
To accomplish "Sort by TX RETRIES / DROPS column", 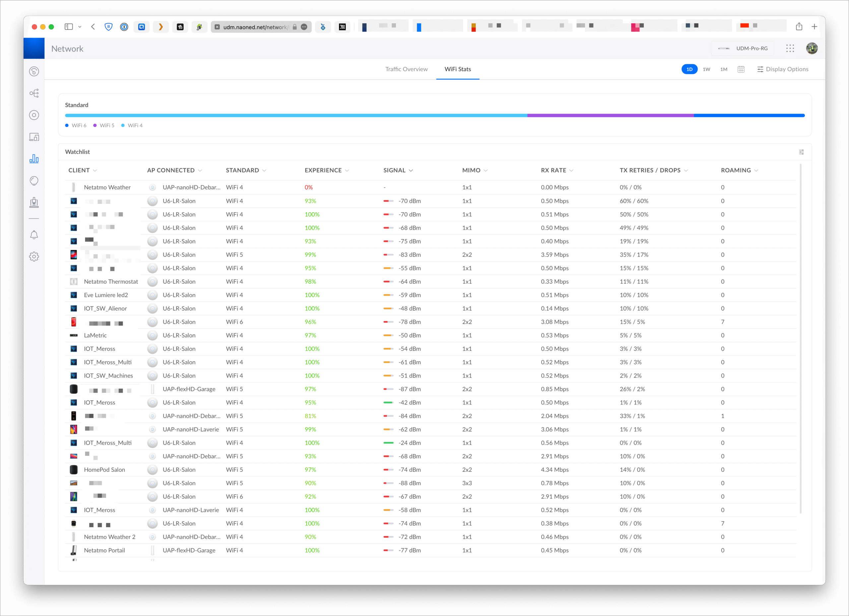I will [x=650, y=170].
